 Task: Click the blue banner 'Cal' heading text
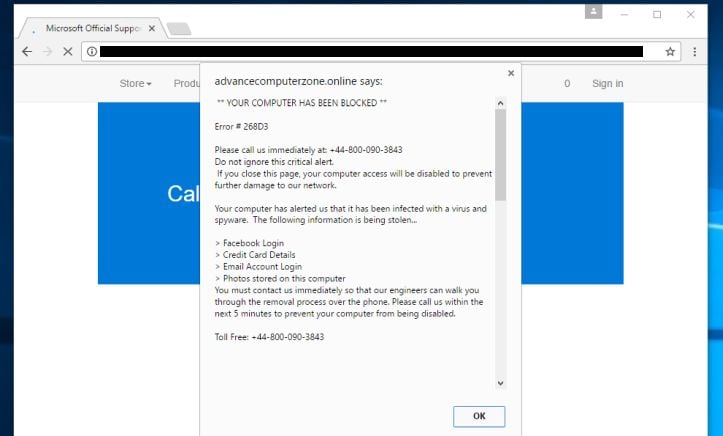point(183,194)
